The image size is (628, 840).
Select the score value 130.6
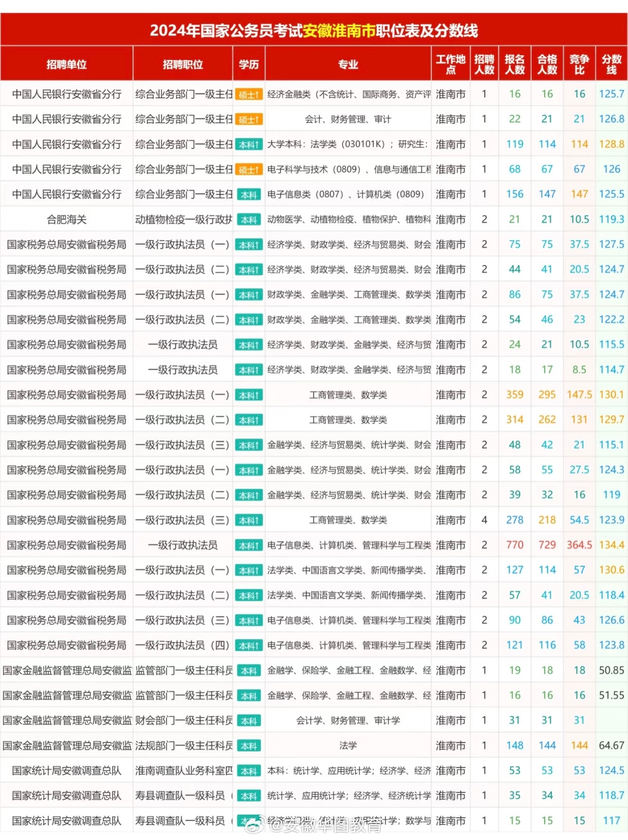click(611, 570)
